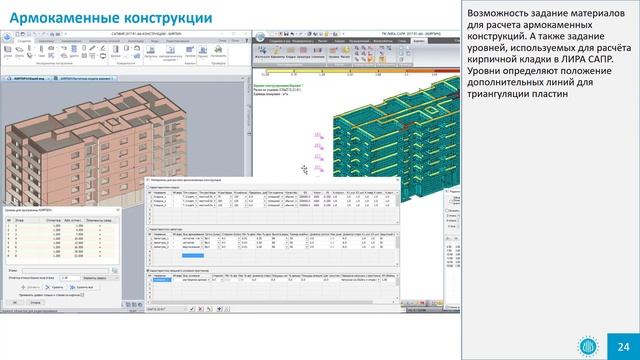Open the LIRA-SAPR round application button
Viewport: 640px width, 360px height.
pyautogui.click(x=260, y=38)
